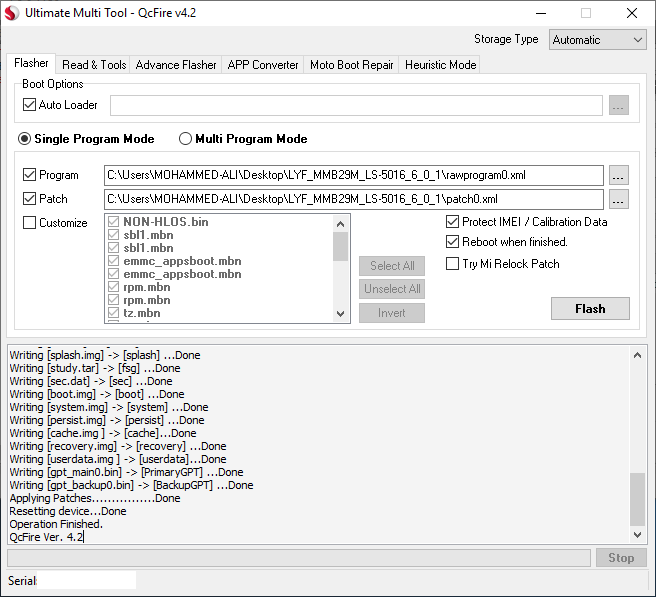Click the log panel scrollbar thumb
656x597 pixels.
[637, 499]
